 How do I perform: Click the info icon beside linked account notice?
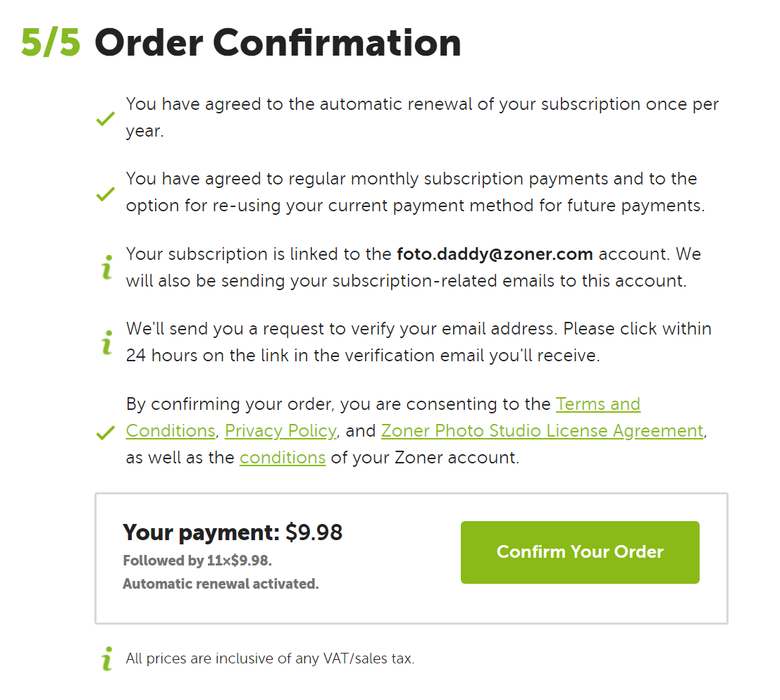point(107,268)
